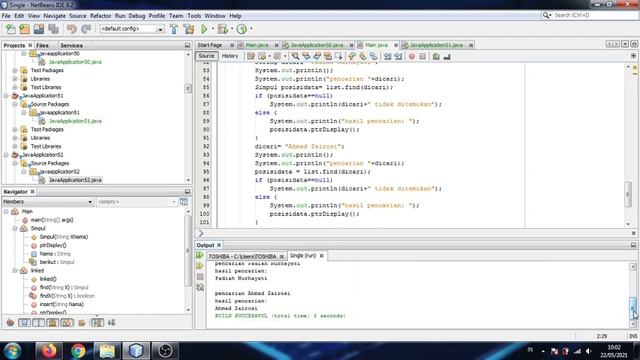Collapse the JavaApplication51 project node
Viewport: 640px width, 360px height.
pyautogui.click(x=6, y=96)
